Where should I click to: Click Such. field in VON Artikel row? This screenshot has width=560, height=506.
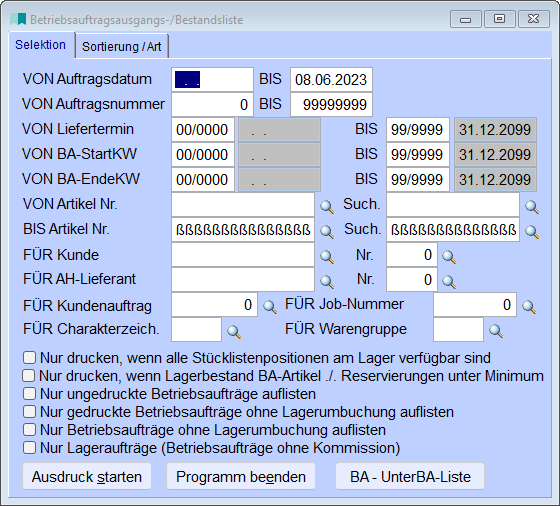[453, 204]
